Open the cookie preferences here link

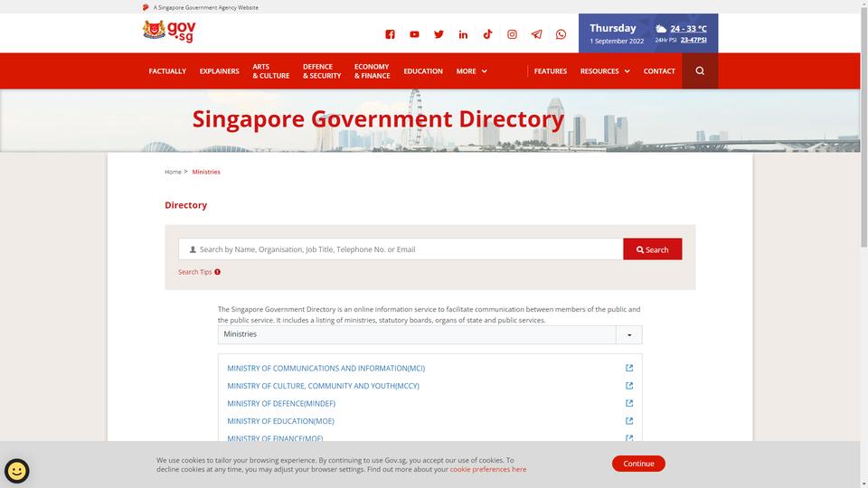click(487, 469)
